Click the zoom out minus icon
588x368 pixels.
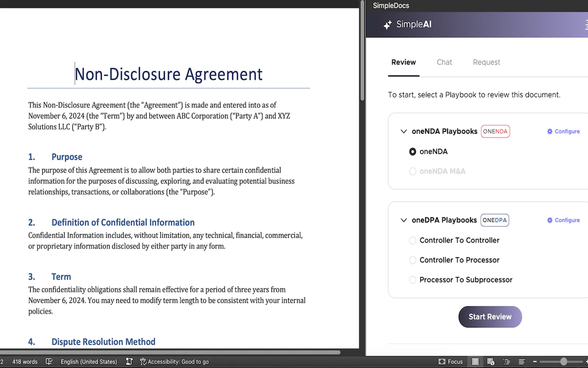pyautogui.click(x=535, y=362)
